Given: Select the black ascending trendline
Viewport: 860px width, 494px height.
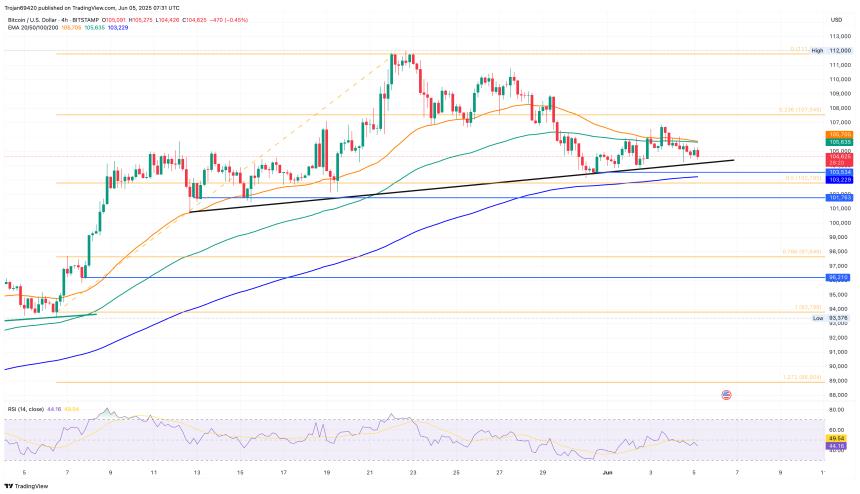Looking at the screenshot, I should [460, 185].
